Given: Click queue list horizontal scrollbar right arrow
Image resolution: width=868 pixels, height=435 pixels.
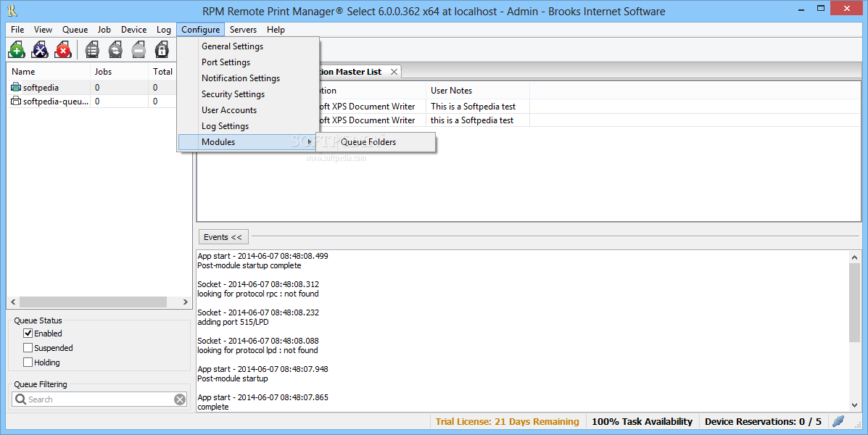Looking at the screenshot, I should point(185,302).
